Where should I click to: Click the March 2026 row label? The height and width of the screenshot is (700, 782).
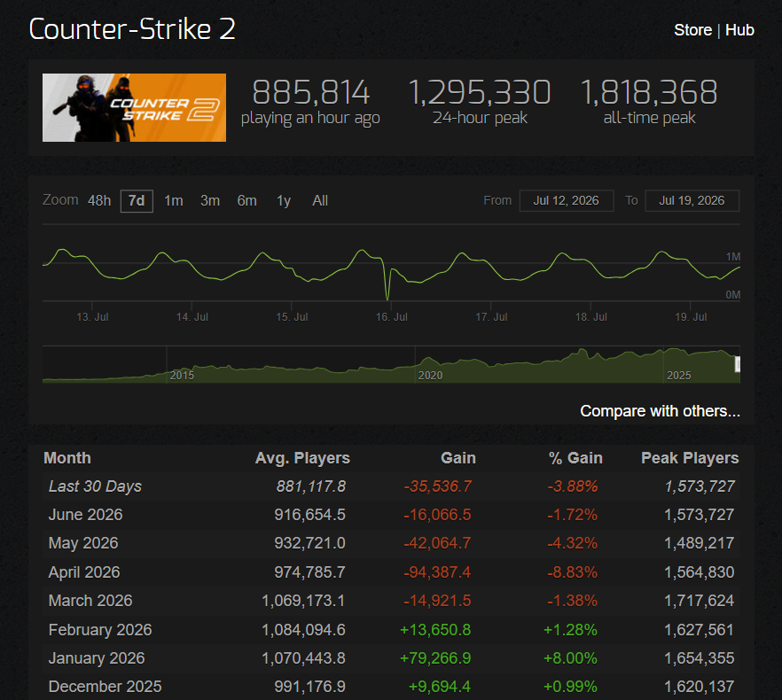tap(90, 600)
